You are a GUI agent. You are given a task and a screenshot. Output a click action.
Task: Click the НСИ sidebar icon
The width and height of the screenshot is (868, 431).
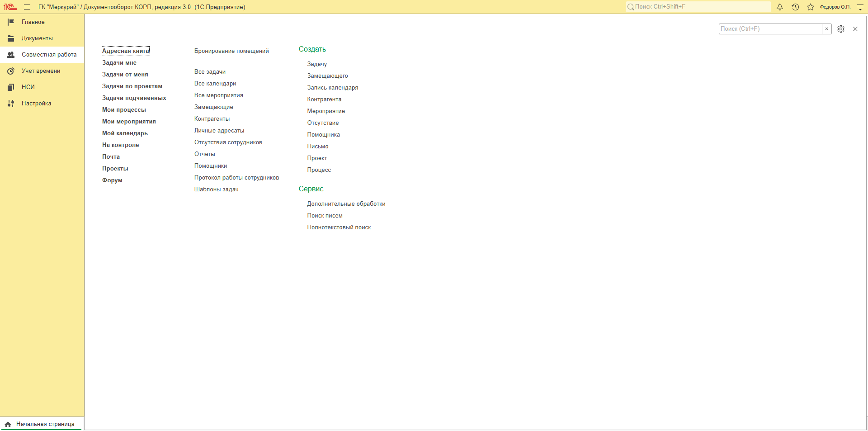(11, 87)
